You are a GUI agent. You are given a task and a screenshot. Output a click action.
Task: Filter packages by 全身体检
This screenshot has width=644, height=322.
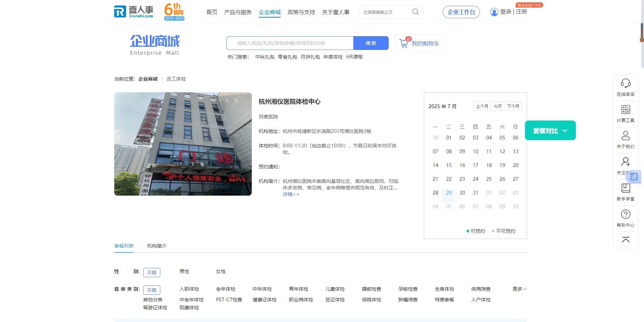pyautogui.click(x=444, y=289)
